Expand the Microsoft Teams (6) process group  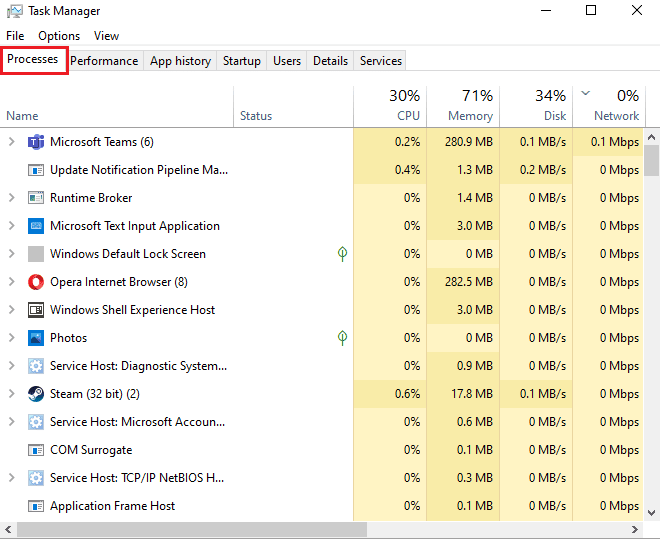pyautogui.click(x=12, y=142)
